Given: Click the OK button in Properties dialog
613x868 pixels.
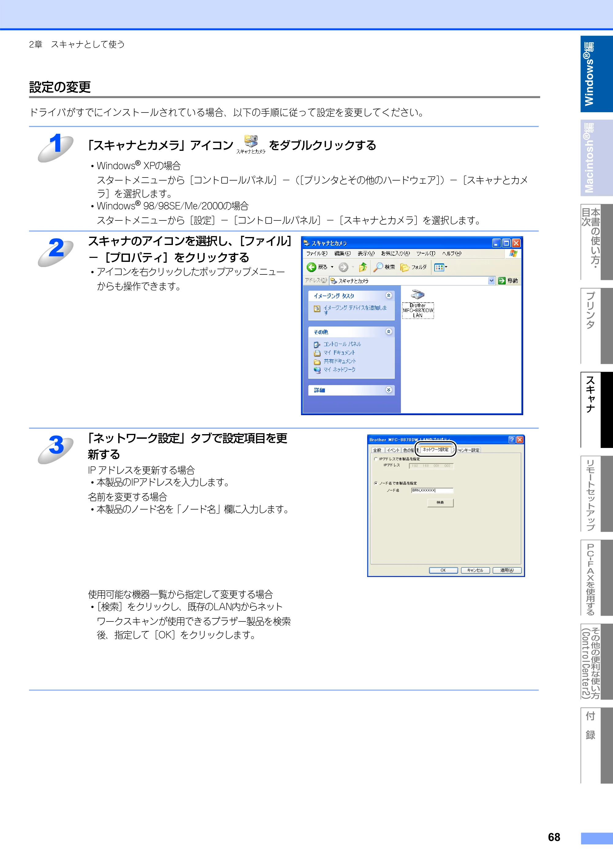Looking at the screenshot, I should point(443,570).
